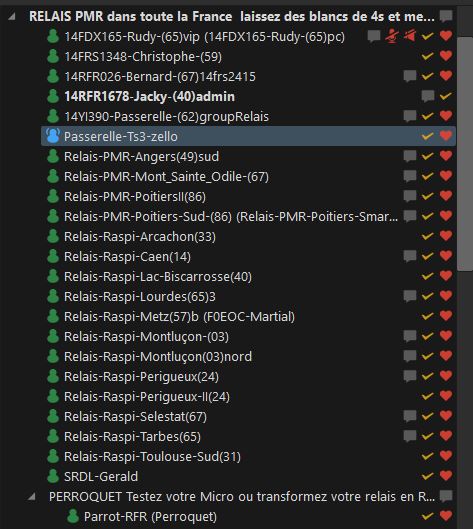Select the Relais-PMR-Angers(49)sud entry
Image resolution: width=473 pixels, height=529 pixels.
coord(248,156)
